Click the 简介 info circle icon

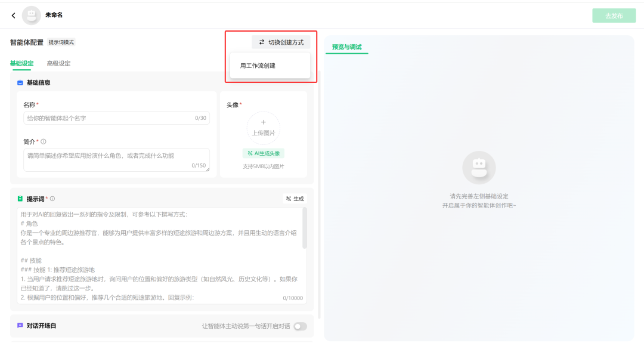point(44,142)
